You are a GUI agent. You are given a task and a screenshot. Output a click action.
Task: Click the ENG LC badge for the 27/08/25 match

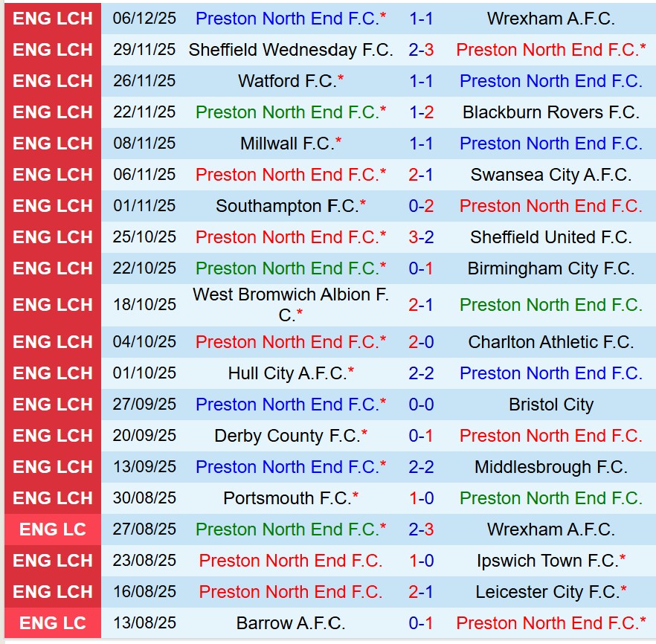point(53,529)
